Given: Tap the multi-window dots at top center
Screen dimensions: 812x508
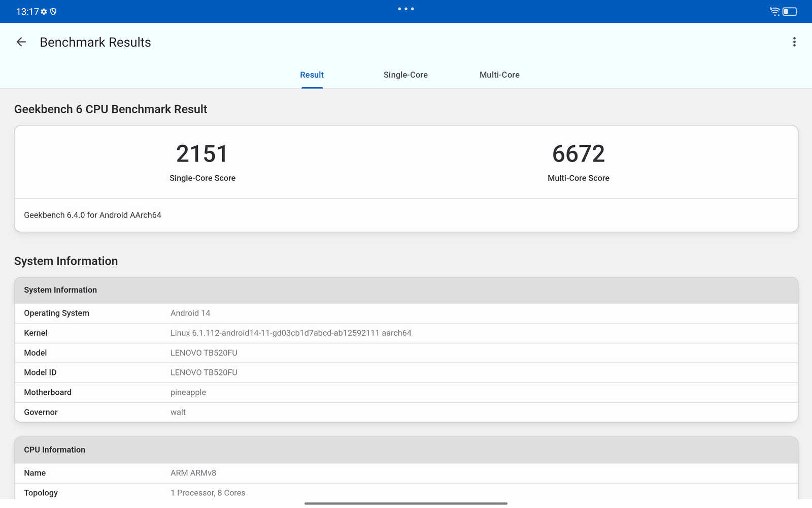Looking at the screenshot, I should tap(406, 9).
